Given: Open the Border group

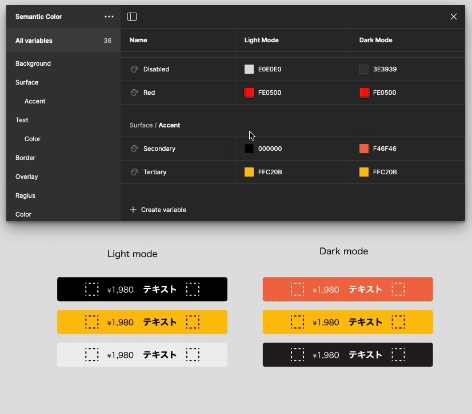Looking at the screenshot, I should click(25, 158).
